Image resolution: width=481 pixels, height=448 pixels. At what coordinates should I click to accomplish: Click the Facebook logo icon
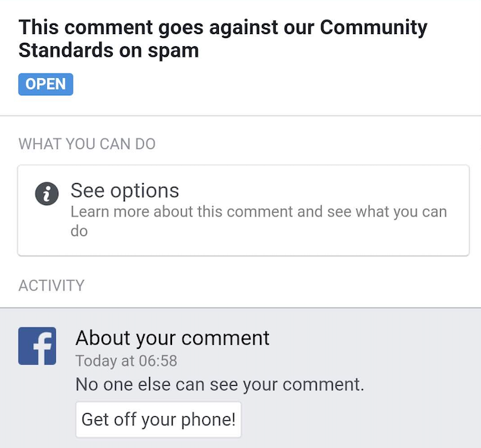pyautogui.click(x=38, y=347)
